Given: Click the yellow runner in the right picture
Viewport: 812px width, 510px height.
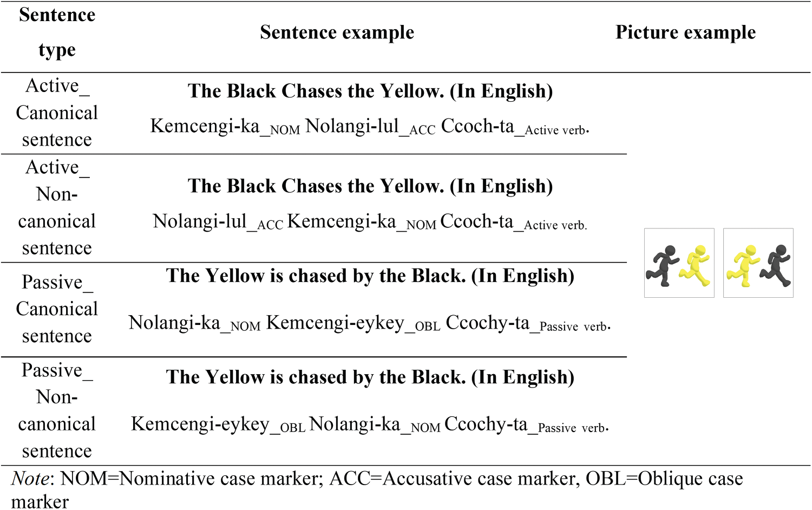Looking at the screenshot, I should pyautogui.click(x=743, y=265).
